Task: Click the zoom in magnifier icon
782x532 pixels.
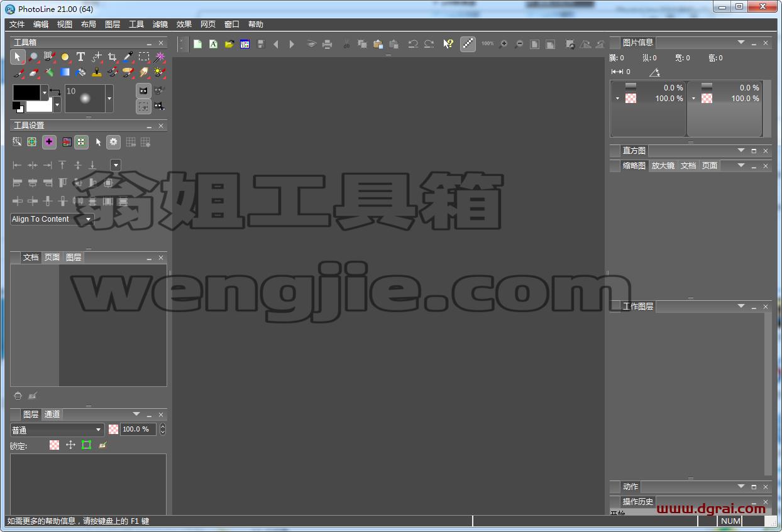Action: coord(503,44)
